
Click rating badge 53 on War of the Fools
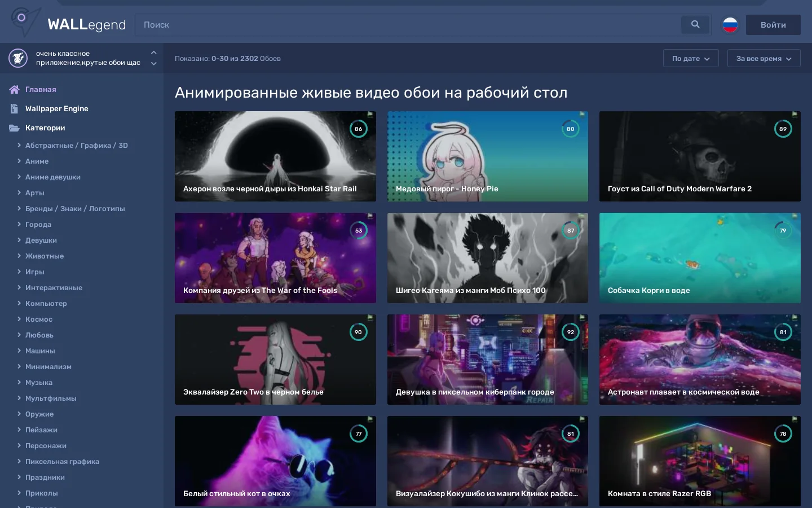point(359,230)
